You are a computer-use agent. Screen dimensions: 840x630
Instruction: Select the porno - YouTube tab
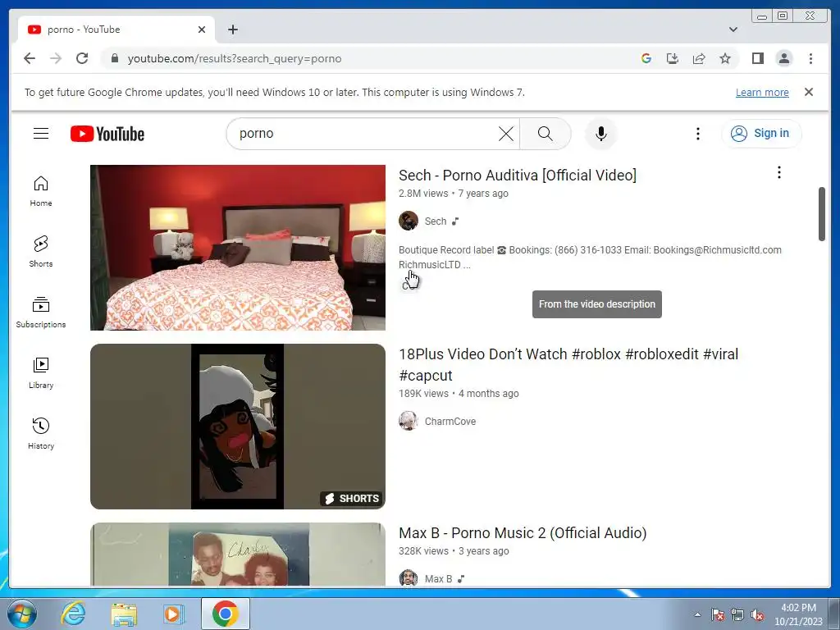(x=115, y=30)
